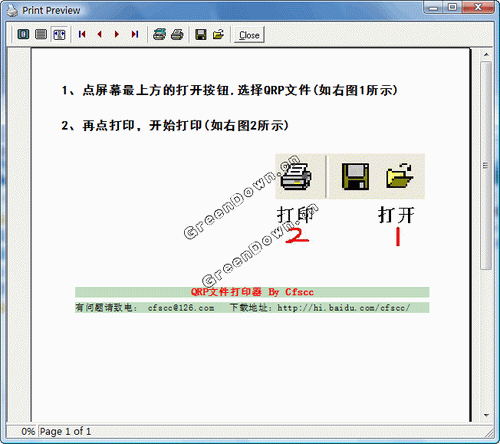The image size is (500, 444).
Task: Click the scrollbar down arrow
Action: tap(486, 415)
